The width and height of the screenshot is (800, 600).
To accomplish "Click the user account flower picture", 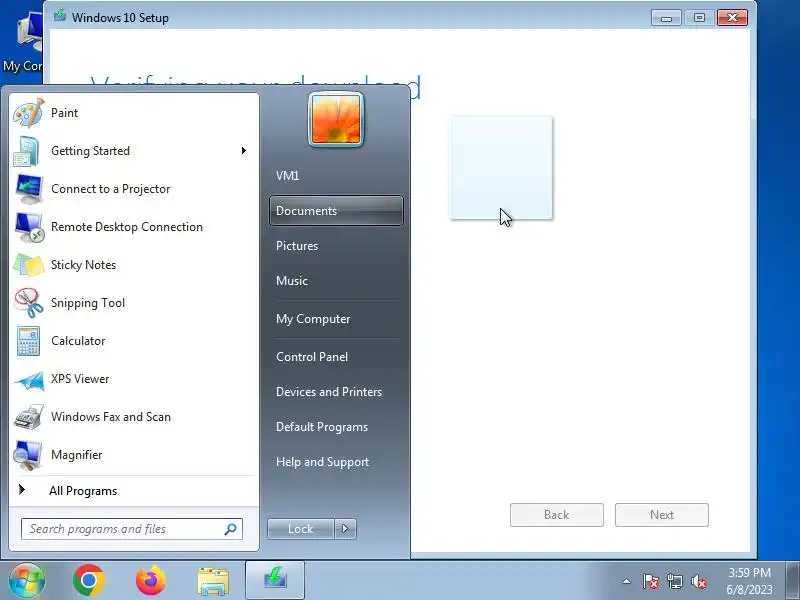I will pos(336,120).
